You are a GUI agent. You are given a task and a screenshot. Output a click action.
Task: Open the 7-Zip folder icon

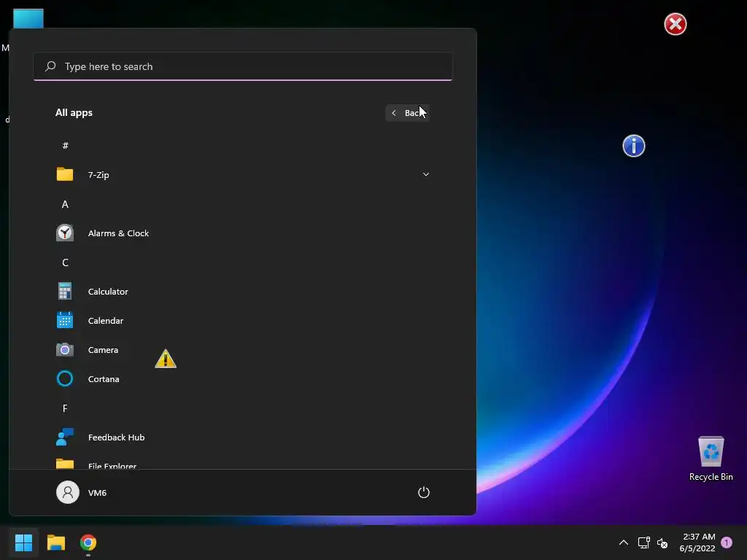point(65,174)
